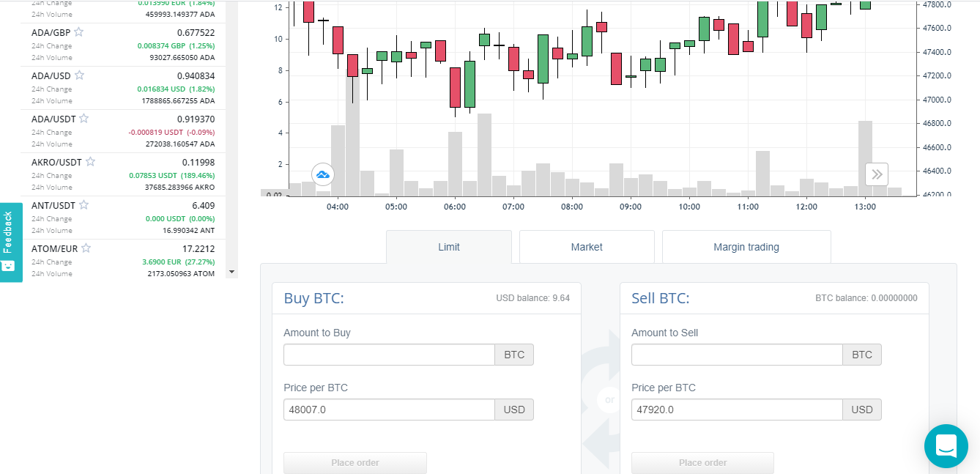Screen dimensions: 980x474
Task: Click the star beside ANT/USDT
Action: tap(83, 205)
